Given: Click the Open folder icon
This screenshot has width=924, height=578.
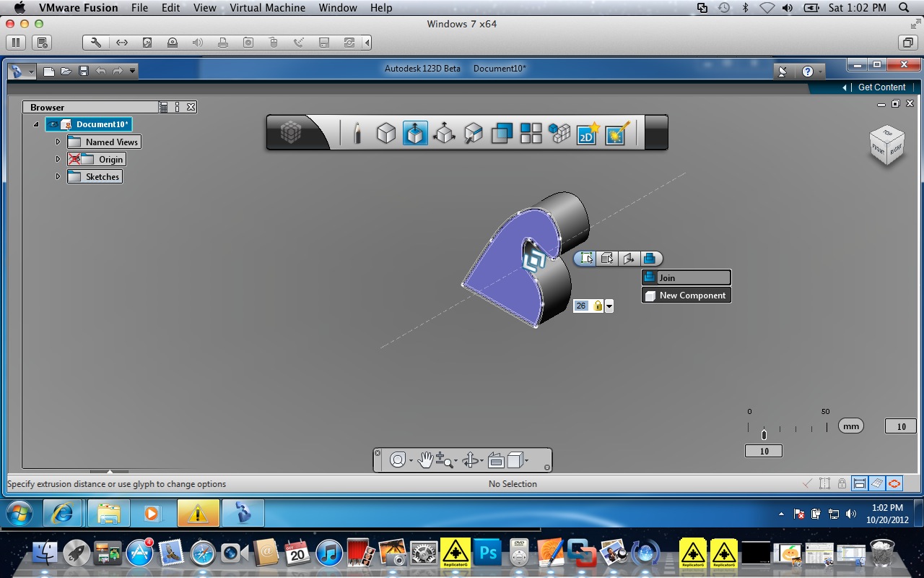Looking at the screenshot, I should pos(66,71).
